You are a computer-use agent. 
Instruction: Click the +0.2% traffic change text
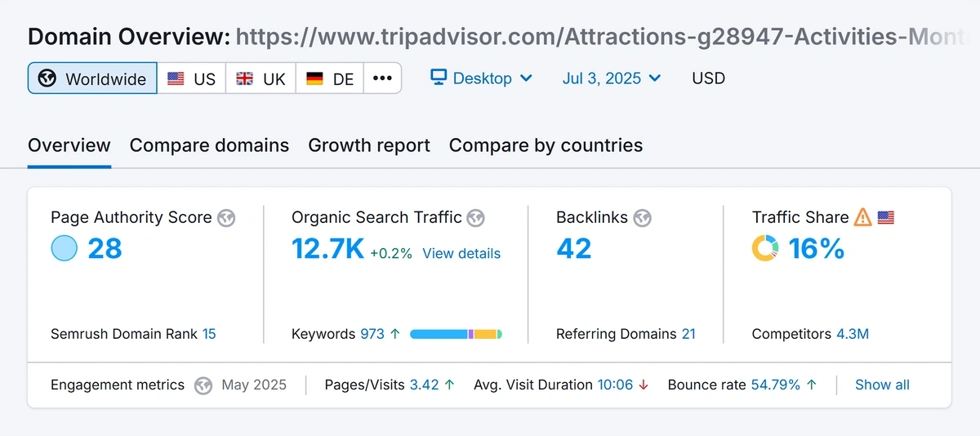tap(391, 253)
